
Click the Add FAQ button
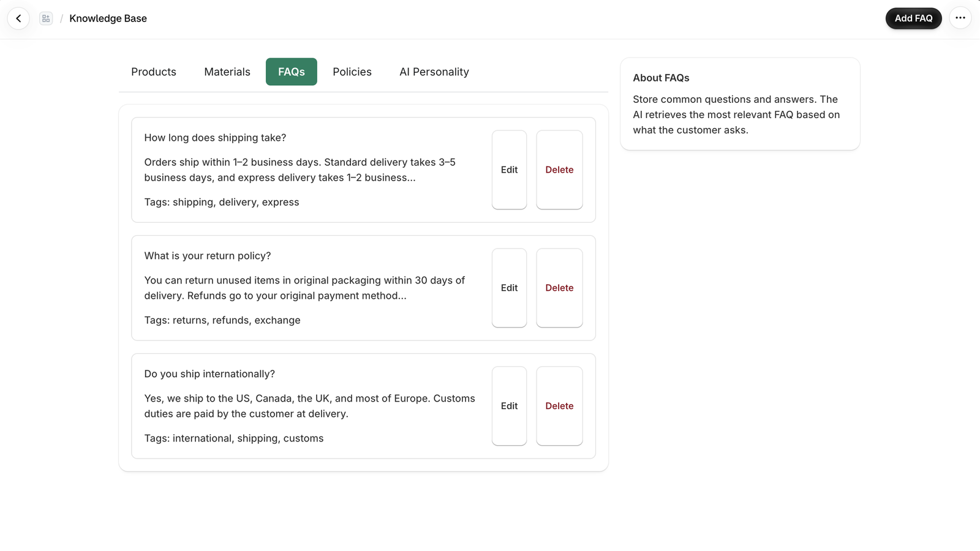point(913,18)
